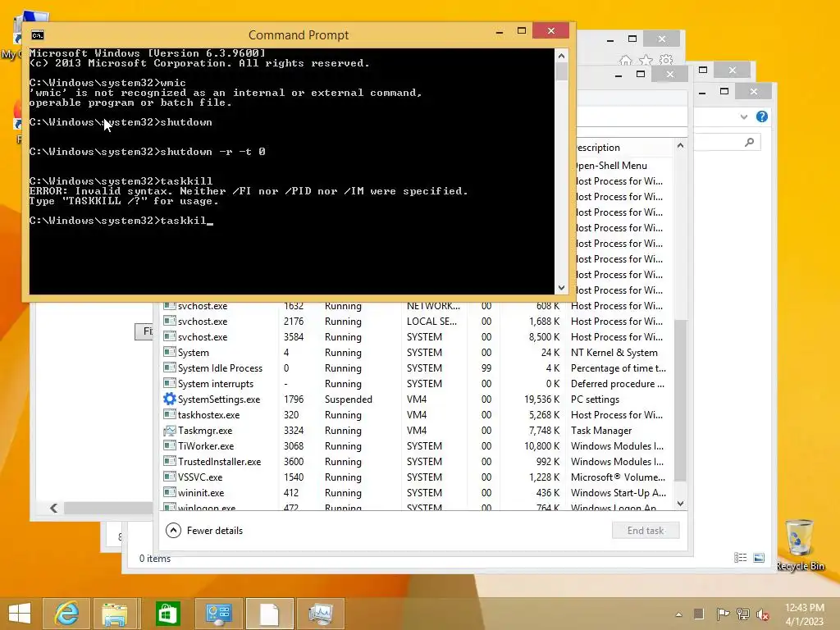Switch Explorer to details view icon
The height and width of the screenshot is (630, 840).
tap(741, 558)
